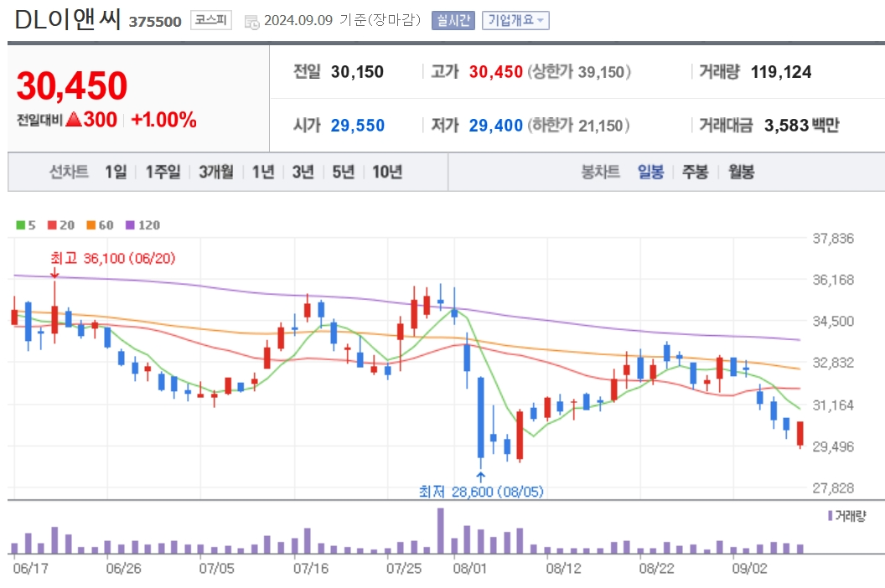Click the 선차트 label
885x588 pixels.
click(69, 172)
